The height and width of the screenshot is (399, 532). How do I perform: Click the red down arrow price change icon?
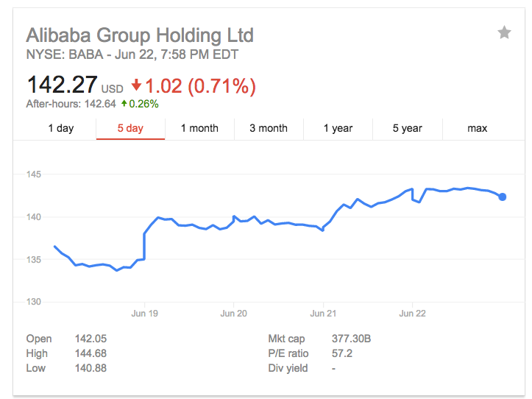click(x=136, y=85)
